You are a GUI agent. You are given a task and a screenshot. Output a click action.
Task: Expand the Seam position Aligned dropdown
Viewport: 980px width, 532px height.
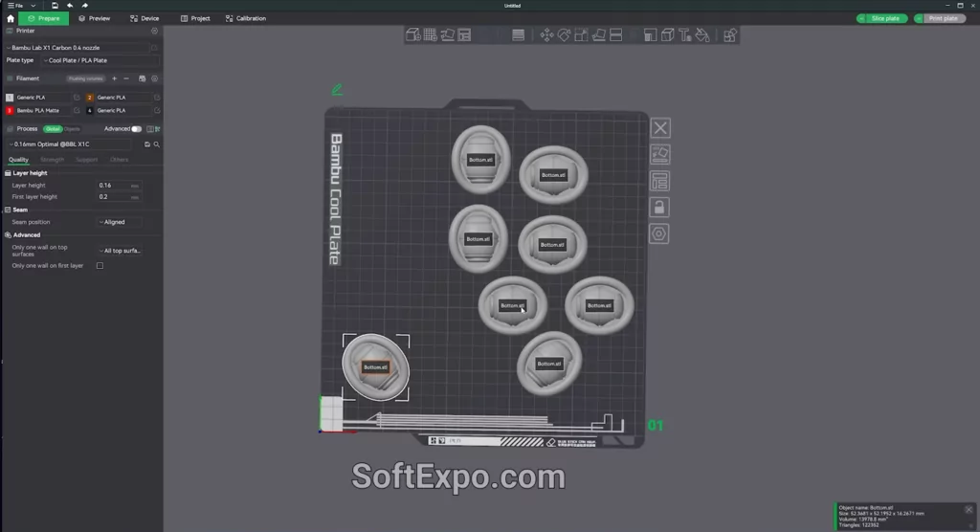121,222
